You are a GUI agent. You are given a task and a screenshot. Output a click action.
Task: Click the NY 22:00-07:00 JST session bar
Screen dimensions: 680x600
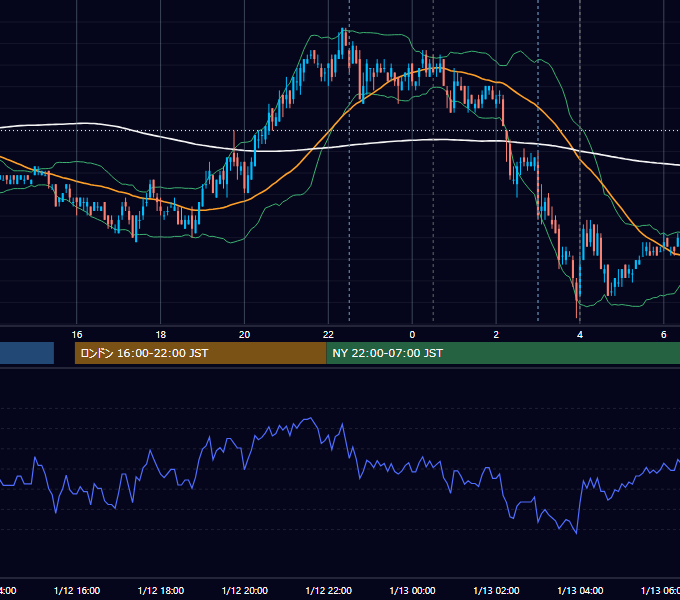[503, 353]
